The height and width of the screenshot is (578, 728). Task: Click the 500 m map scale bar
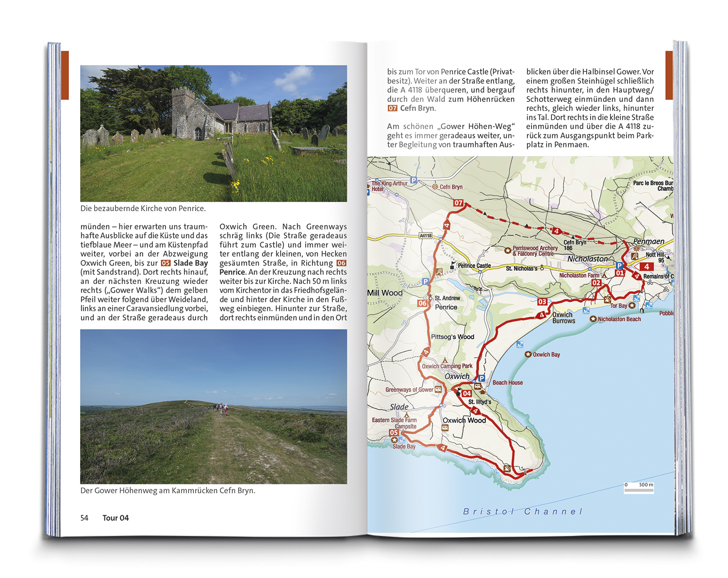[639, 488]
